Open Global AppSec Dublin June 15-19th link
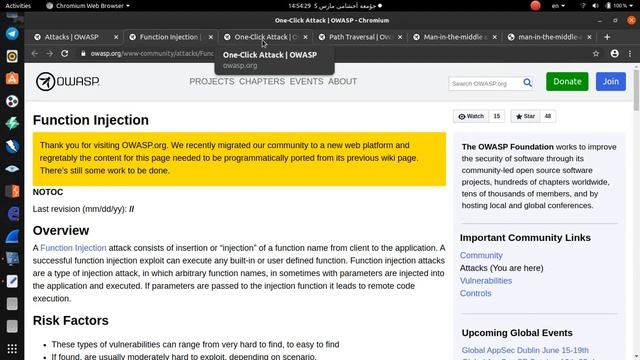 point(525,350)
